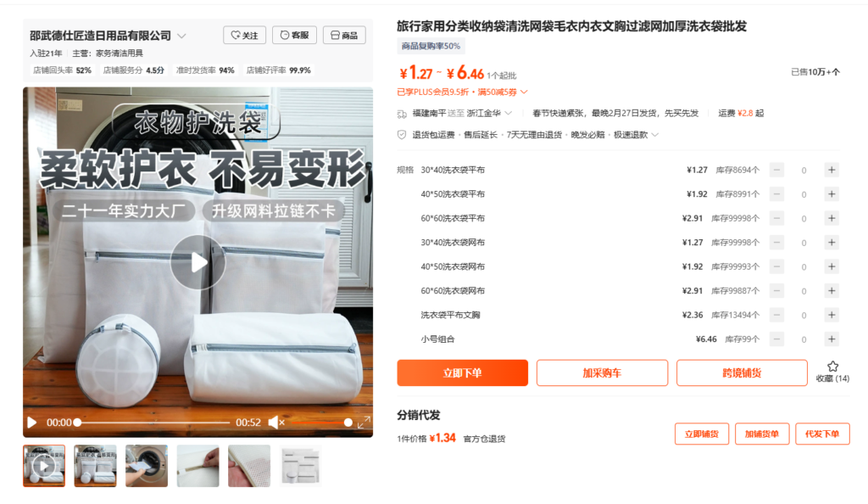Increase quantity for 30*40洗衣袋平布

pyautogui.click(x=832, y=170)
